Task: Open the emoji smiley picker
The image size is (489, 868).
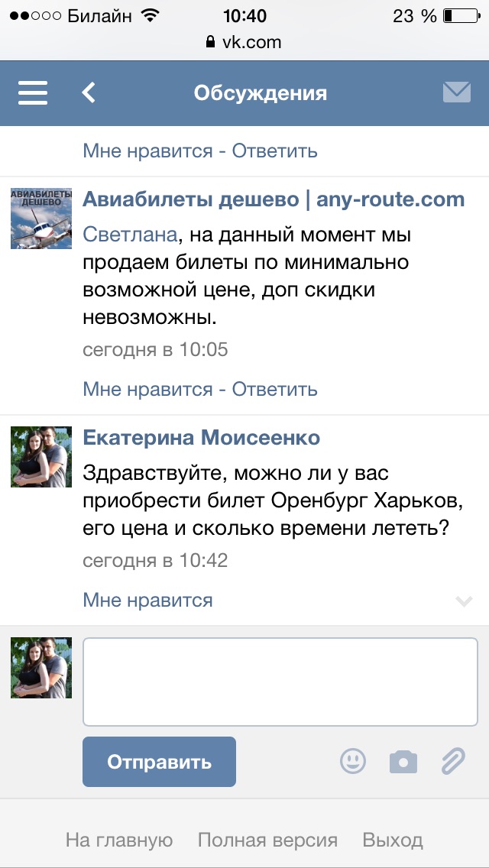Action: click(353, 761)
